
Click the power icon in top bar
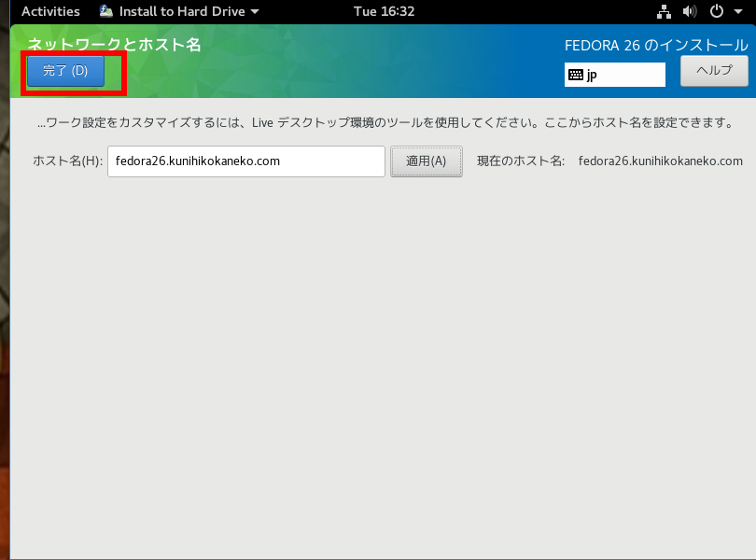point(717,11)
